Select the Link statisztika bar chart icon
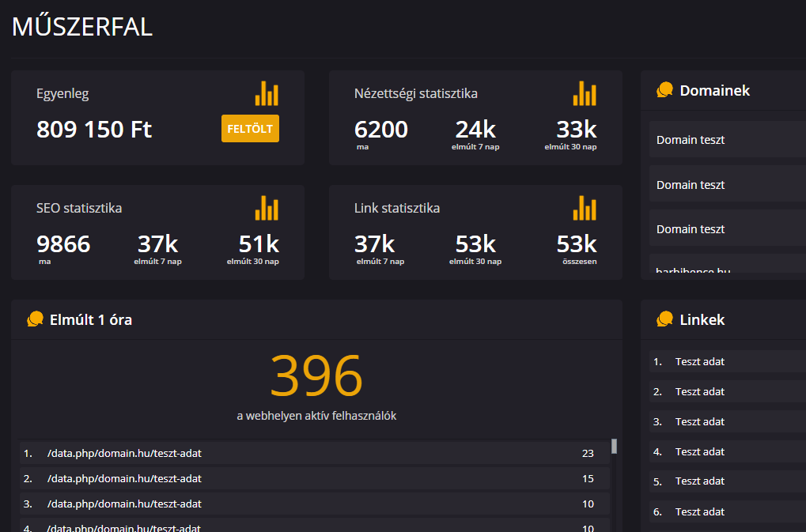Screen dimensions: 806x532 [585, 208]
